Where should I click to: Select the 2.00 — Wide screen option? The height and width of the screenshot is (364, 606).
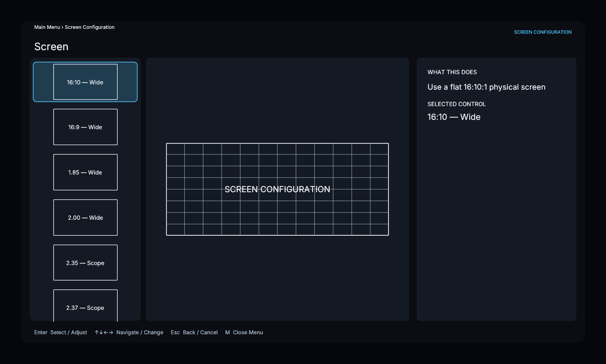pyautogui.click(x=85, y=218)
